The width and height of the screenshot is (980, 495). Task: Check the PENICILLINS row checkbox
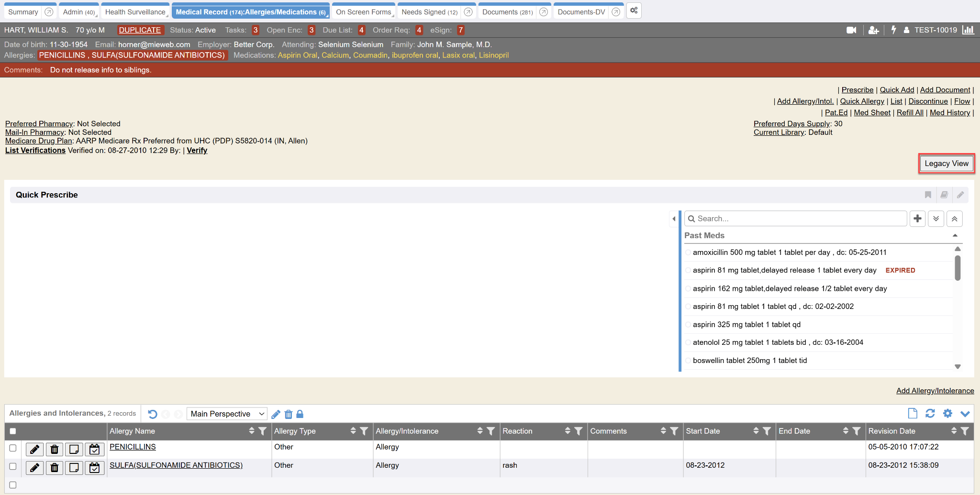point(13,448)
